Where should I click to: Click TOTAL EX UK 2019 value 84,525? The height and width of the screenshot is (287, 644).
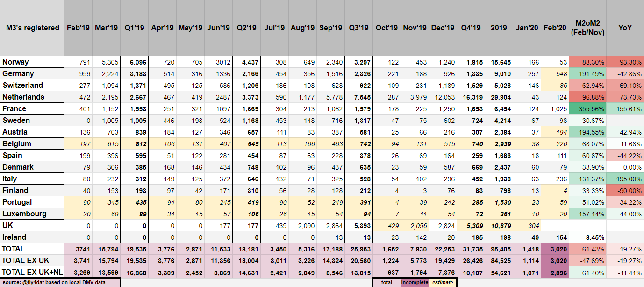499,260
